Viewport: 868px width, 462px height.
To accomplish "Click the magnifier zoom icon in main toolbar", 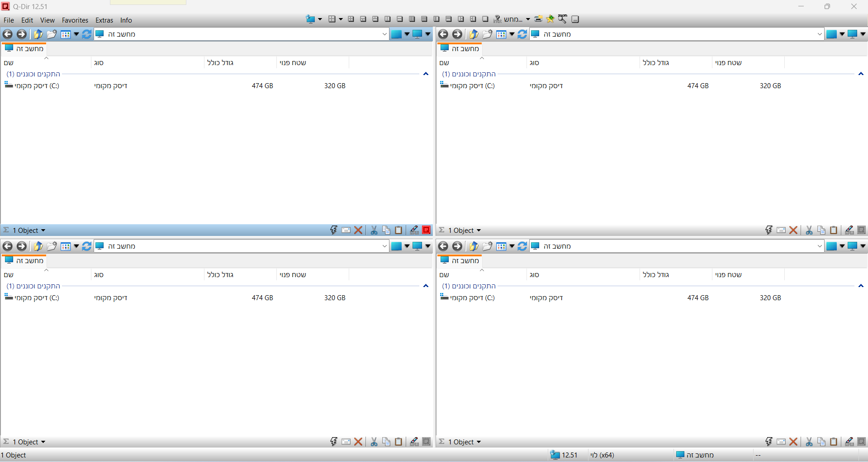I will (x=562, y=19).
